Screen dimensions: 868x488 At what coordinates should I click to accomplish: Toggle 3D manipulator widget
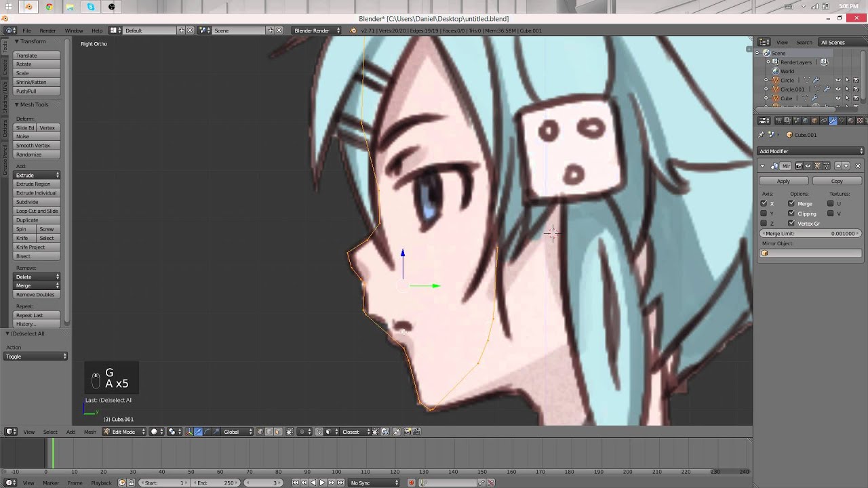[x=189, y=432]
